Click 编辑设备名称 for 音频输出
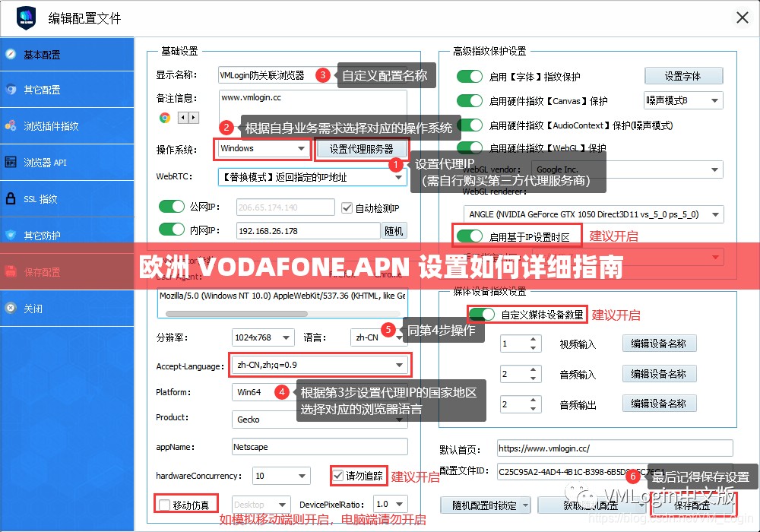Viewport: 760px width, 532px height. point(659,403)
